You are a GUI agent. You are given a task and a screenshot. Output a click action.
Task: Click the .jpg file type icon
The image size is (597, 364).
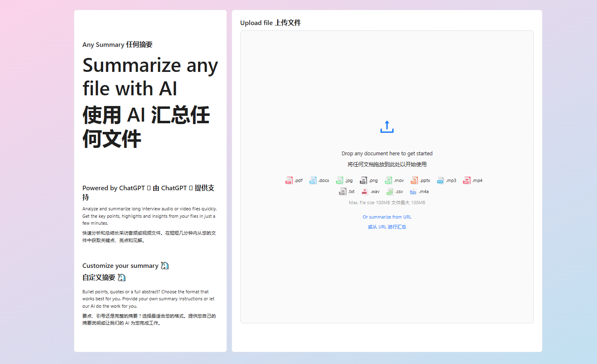pos(339,180)
